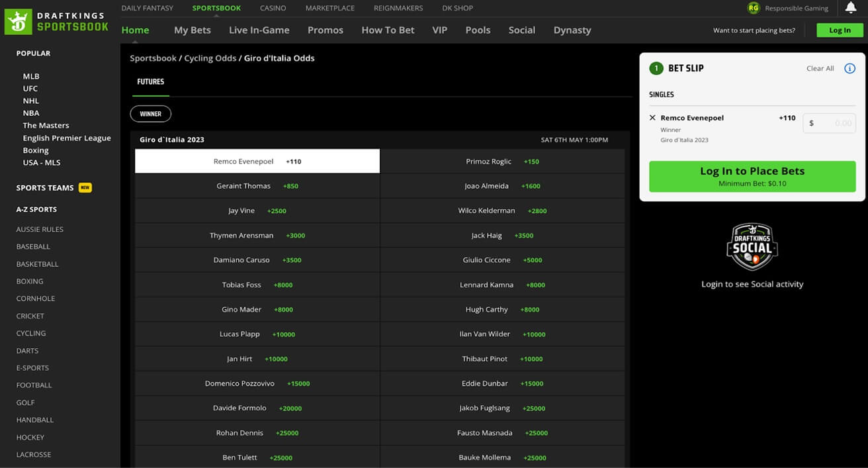Image resolution: width=868 pixels, height=468 pixels.
Task: Click the dollar sign in the stake box
Action: pos(811,123)
